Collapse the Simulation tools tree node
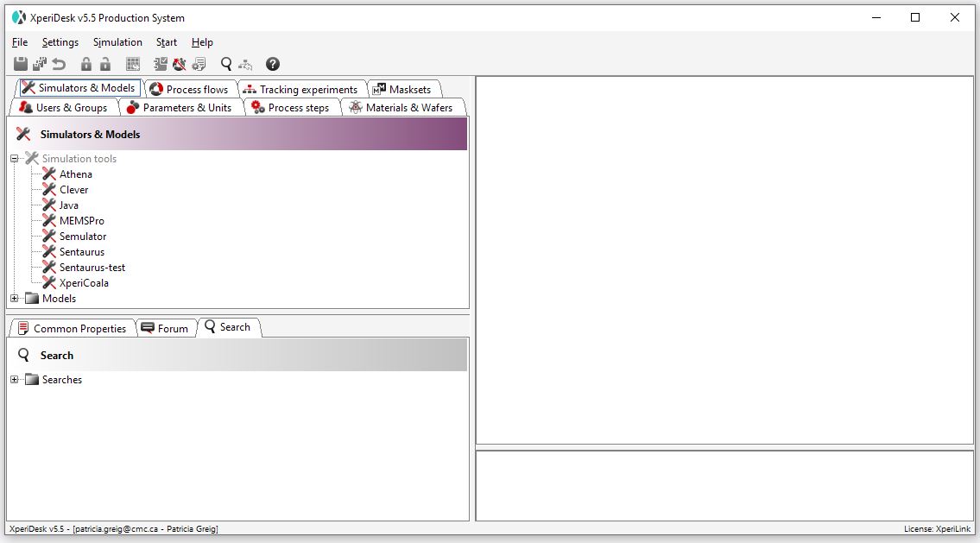 pyautogui.click(x=15, y=159)
